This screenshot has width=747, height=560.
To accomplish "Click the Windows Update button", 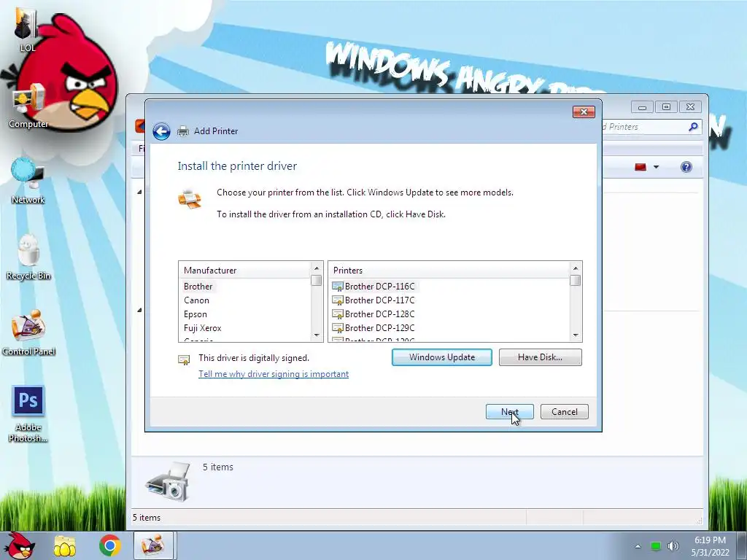I will pyautogui.click(x=441, y=357).
